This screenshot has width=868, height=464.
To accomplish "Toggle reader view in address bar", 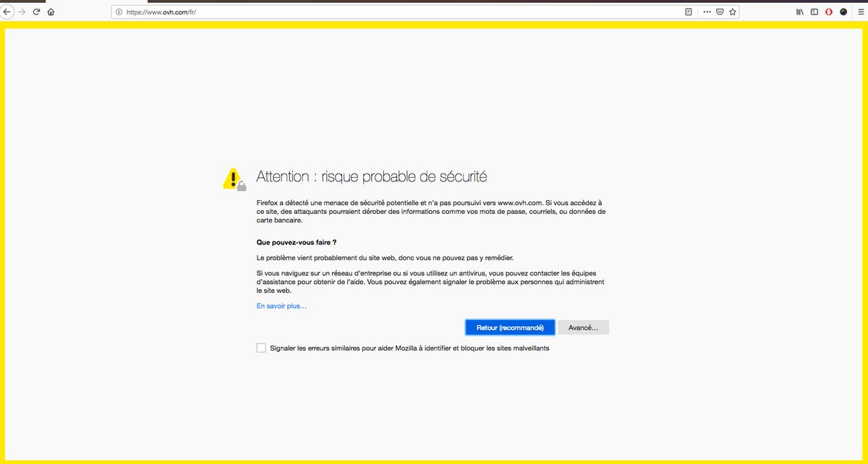I will (x=689, y=12).
